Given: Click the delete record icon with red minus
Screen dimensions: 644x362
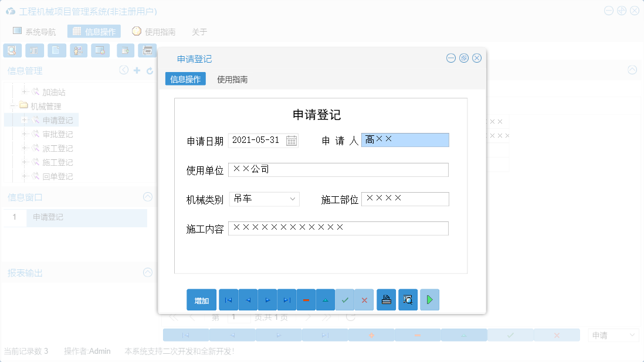Looking at the screenshot, I should tap(306, 299).
